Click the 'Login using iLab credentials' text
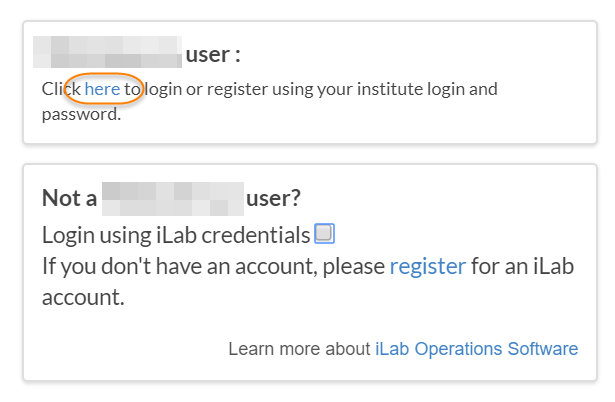Screen dimensions: 615x402 coord(175,235)
